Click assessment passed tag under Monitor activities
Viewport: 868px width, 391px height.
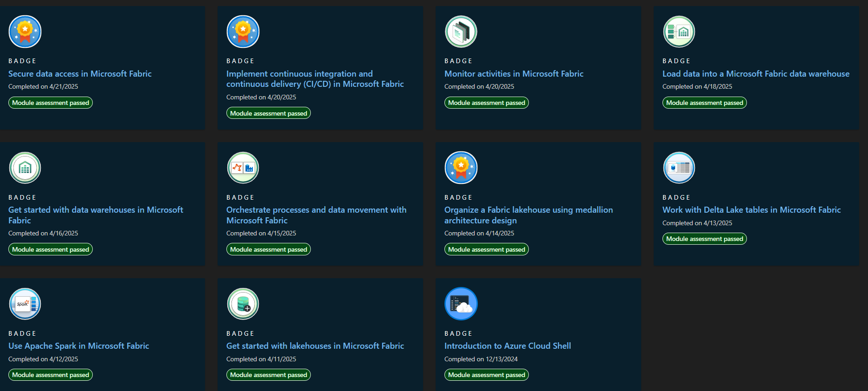487,103
